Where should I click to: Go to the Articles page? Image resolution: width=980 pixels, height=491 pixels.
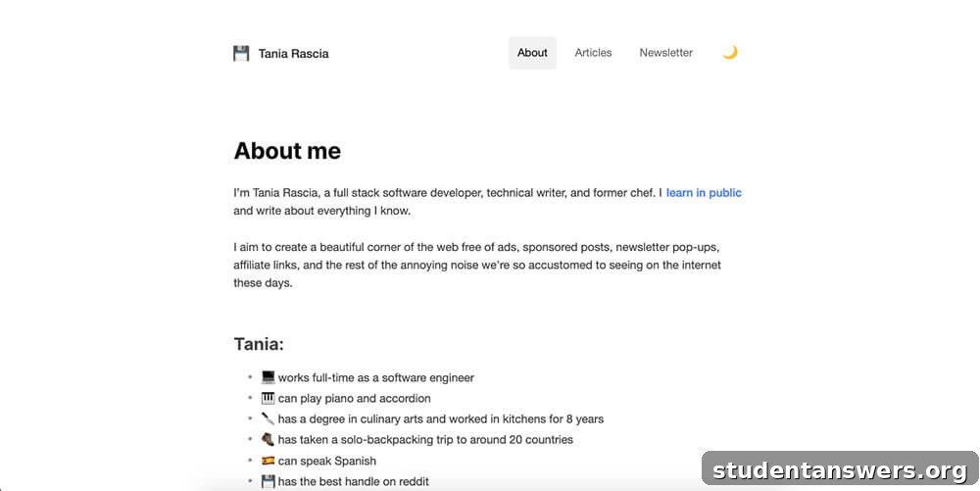pyautogui.click(x=593, y=53)
